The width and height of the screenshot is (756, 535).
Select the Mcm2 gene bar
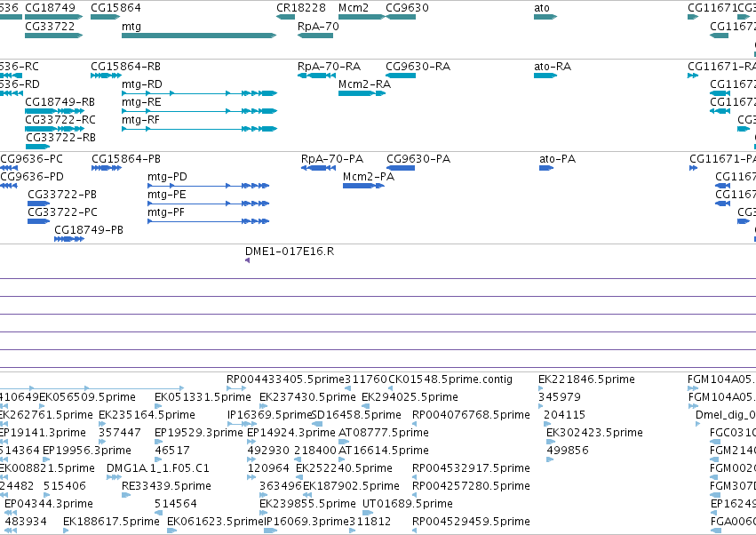(x=362, y=17)
